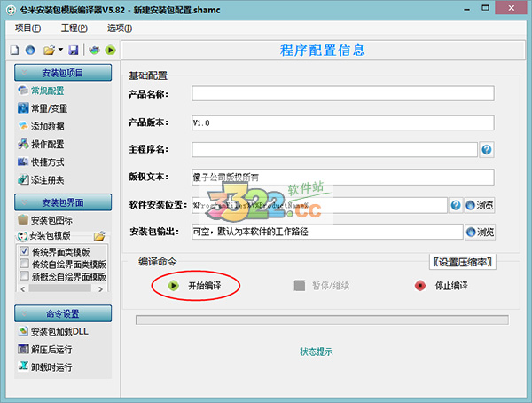Viewport: 532px width, 403px height.
Task: Click 浏览 button for 安装包输出
Action: point(480,232)
